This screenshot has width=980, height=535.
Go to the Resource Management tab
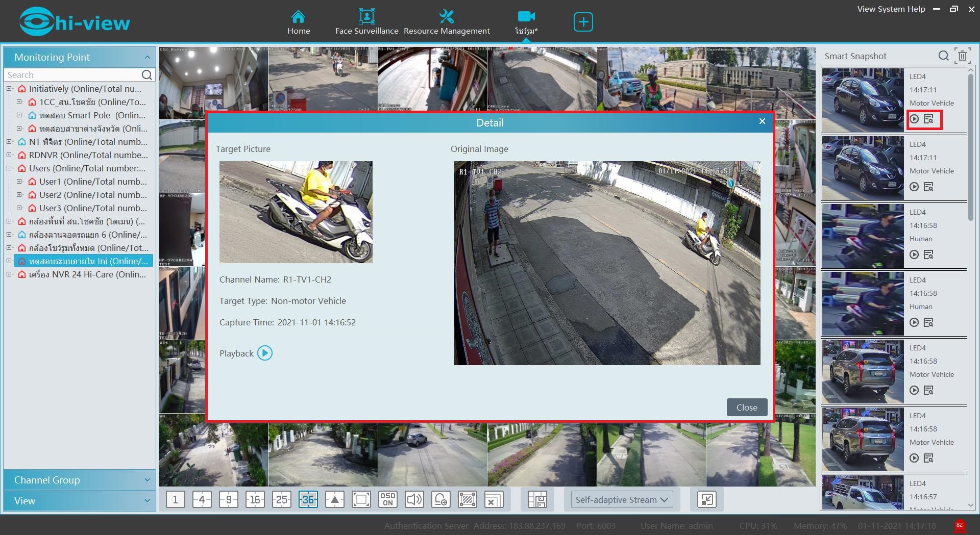click(x=447, y=22)
